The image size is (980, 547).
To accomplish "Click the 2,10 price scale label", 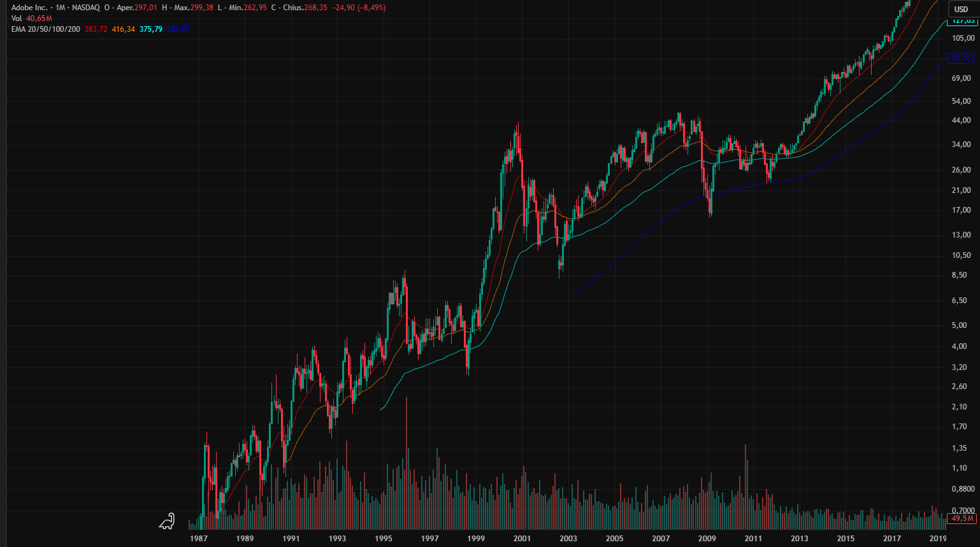I will click(x=959, y=407).
